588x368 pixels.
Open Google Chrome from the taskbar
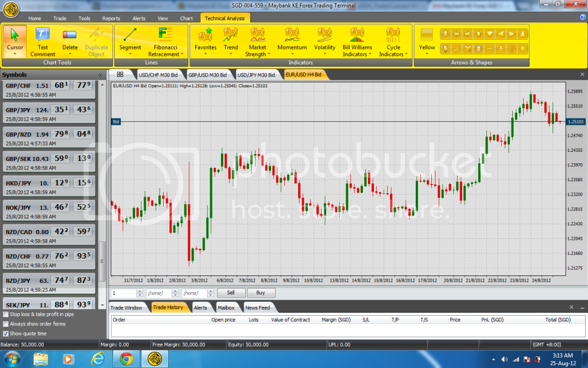(126, 359)
